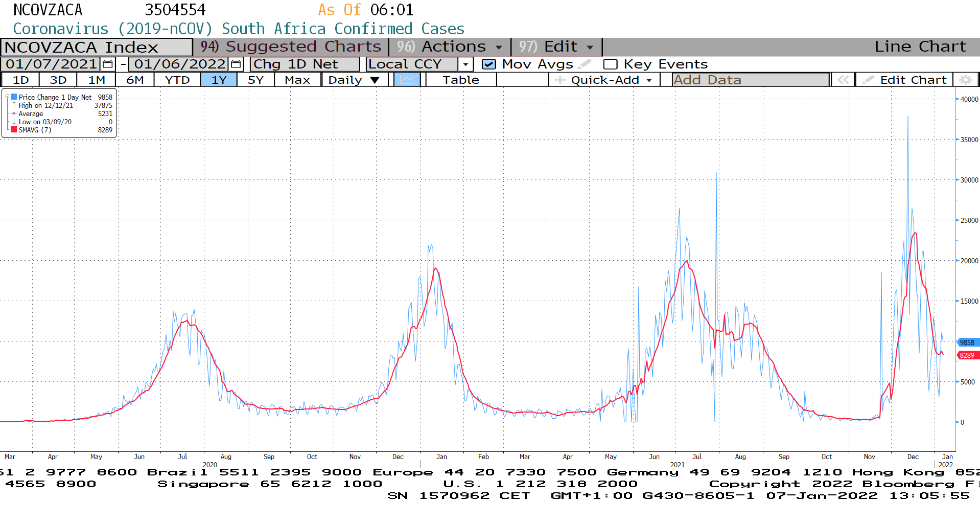The height and width of the screenshot is (524, 980).
Task: Click the Chg 1D Net field
Action: [305, 64]
